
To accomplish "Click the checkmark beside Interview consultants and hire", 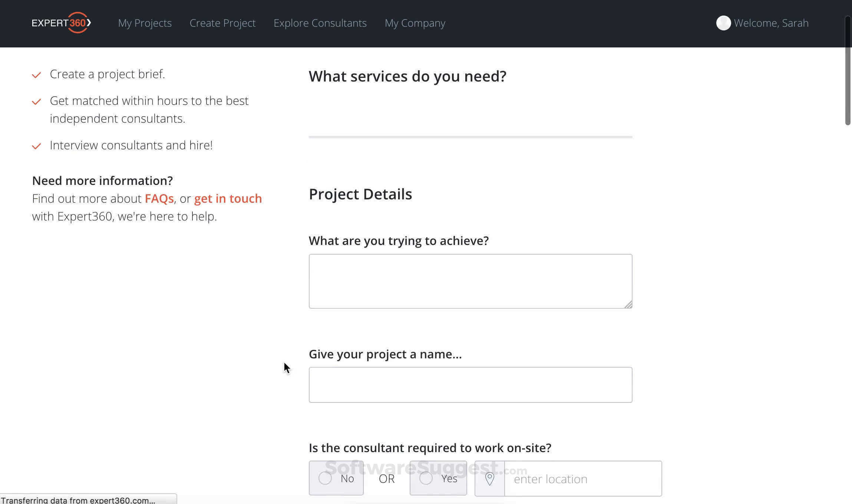I will coord(36,146).
